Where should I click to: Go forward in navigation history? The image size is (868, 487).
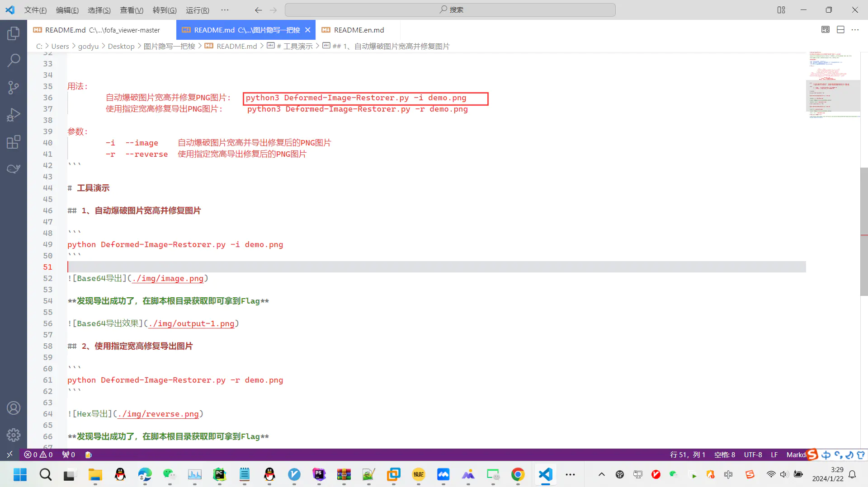274,10
